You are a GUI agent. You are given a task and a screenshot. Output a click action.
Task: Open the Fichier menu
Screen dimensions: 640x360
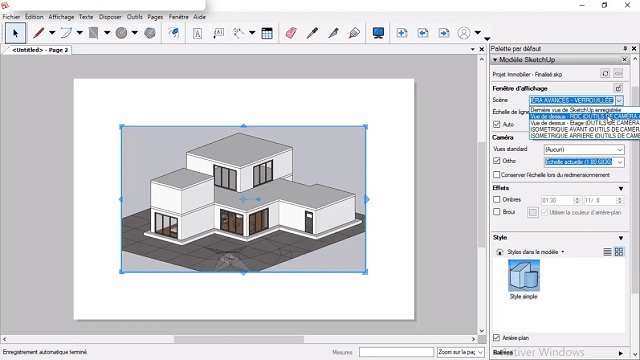coord(11,17)
